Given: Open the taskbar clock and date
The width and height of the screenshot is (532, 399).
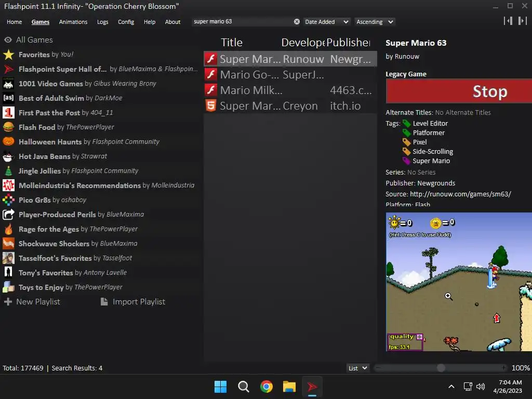Looking at the screenshot, I should click(508, 387).
